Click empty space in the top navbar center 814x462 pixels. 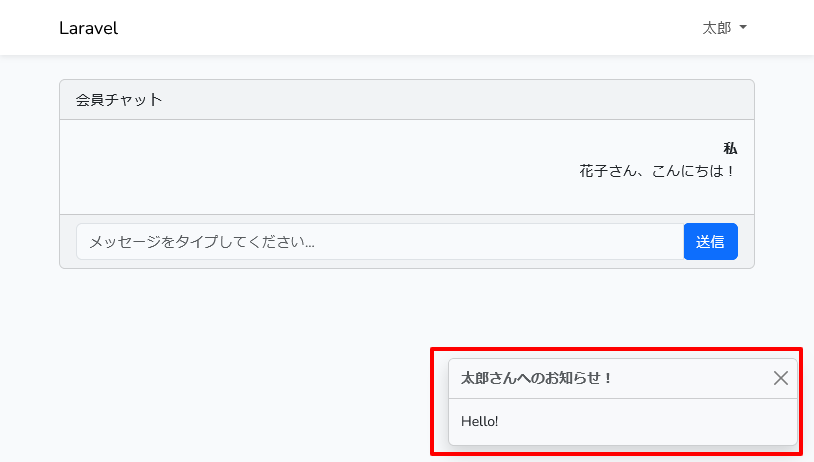point(400,28)
